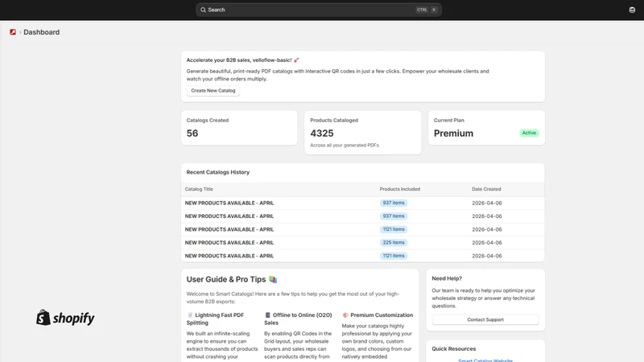Click the CTRL shortcut key badge in search

422,10
